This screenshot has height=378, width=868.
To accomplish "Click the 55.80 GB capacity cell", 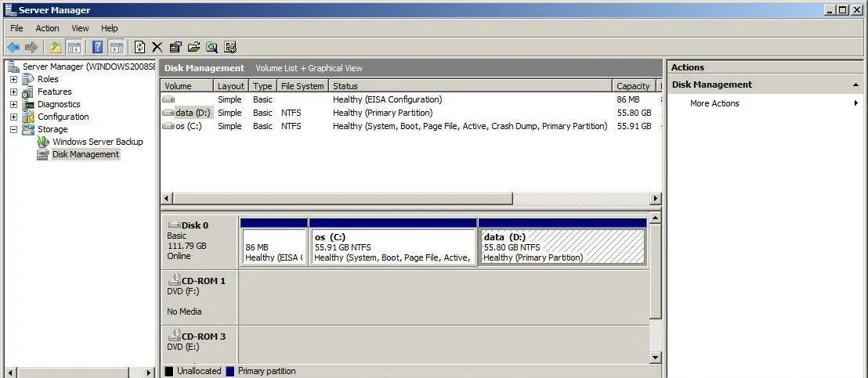I will pos(633,113).
